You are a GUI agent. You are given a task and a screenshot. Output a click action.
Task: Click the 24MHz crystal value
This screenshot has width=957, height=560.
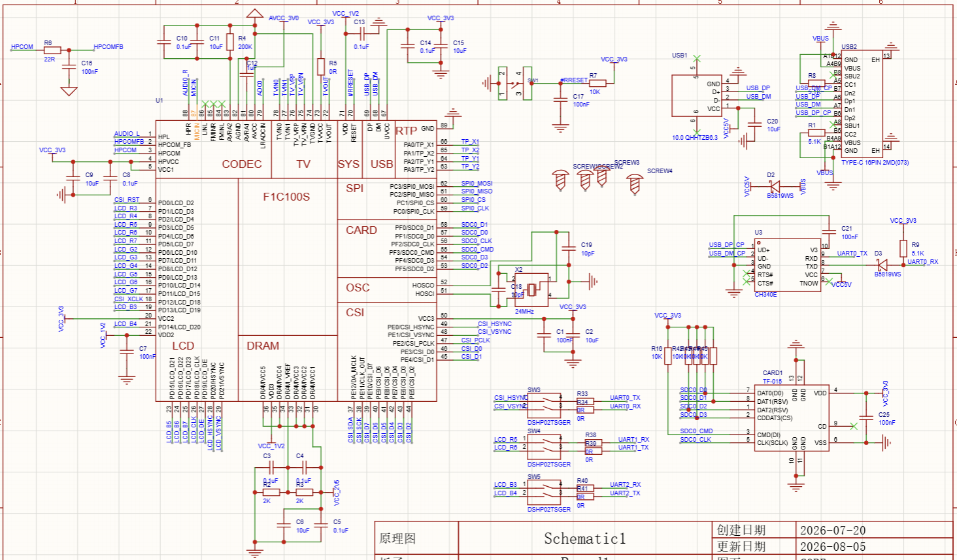click(524, 312)
